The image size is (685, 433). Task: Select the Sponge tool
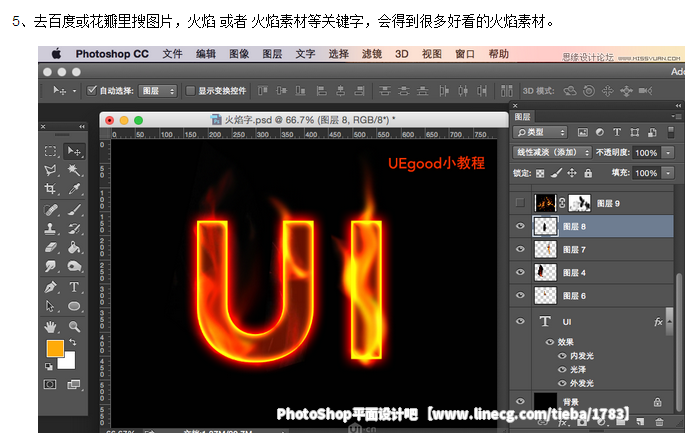coord(74,266)
